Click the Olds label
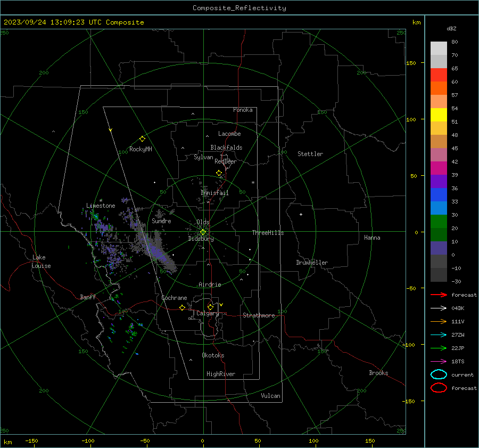The image size is (479, 448). click(x=203, y=222)
